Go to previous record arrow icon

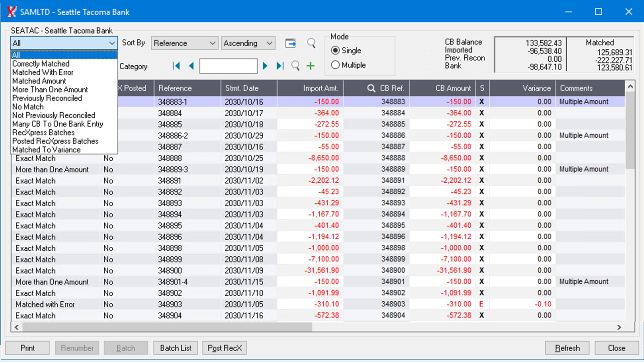(x=192, y=66)
